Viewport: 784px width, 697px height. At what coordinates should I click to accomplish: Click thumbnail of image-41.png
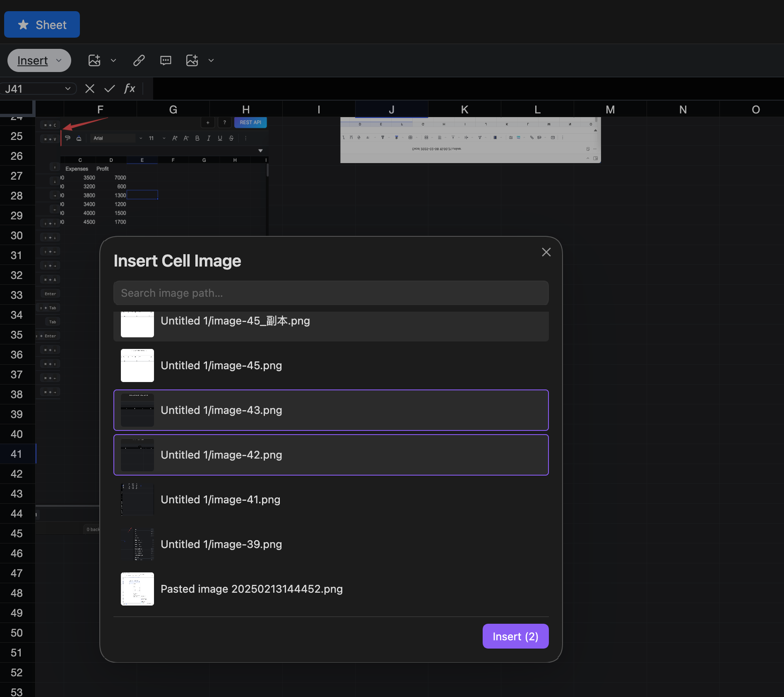pyautogui.click(x=137, y=500)
